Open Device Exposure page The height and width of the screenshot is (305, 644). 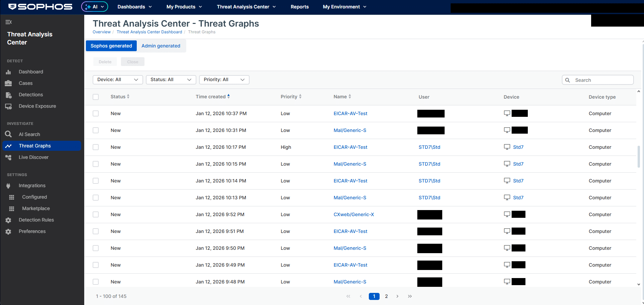37,106
